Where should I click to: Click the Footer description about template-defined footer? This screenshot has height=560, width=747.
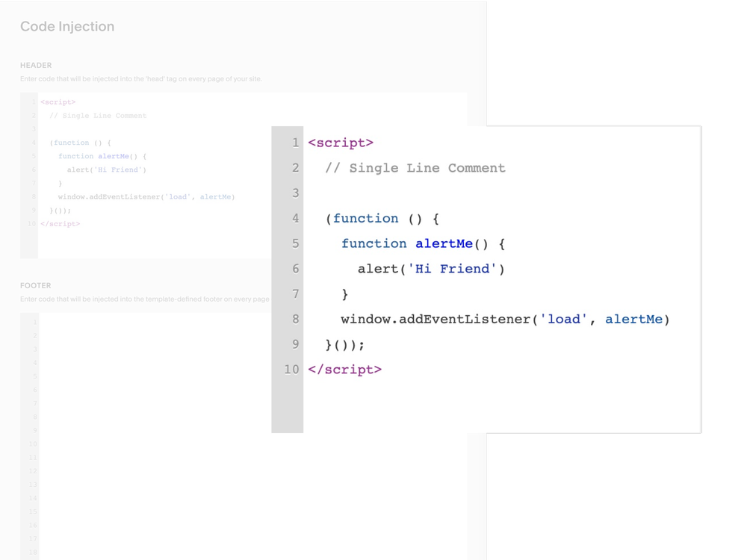point(145,299)
